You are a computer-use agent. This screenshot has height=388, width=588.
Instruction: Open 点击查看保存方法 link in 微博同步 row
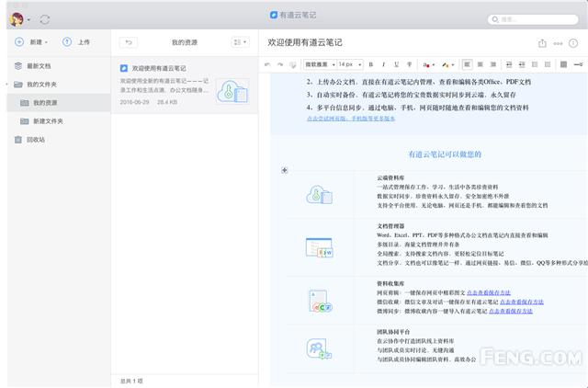[x=511, y=311]
